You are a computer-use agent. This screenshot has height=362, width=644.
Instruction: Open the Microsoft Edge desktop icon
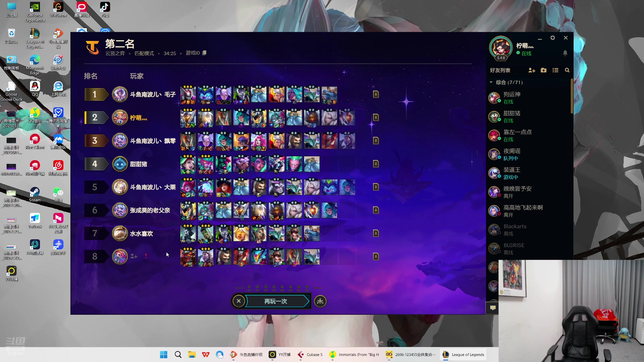(35, 65)
